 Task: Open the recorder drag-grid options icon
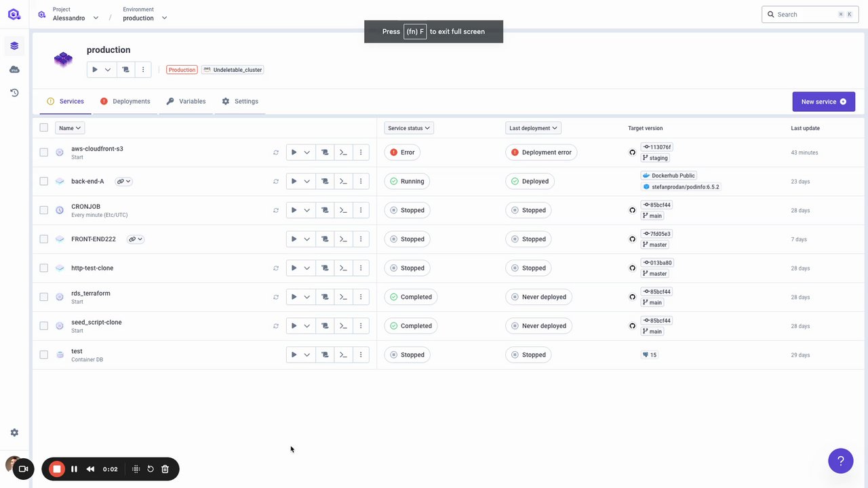coord(136,469)
